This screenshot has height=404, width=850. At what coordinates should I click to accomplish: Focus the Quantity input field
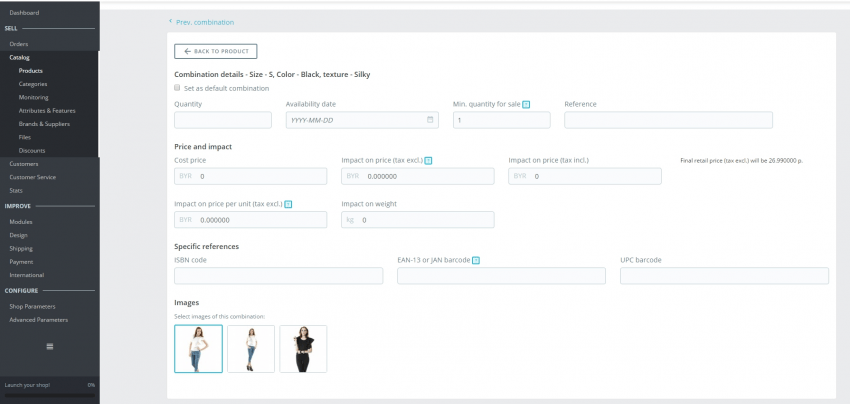[x=223, y=120]
